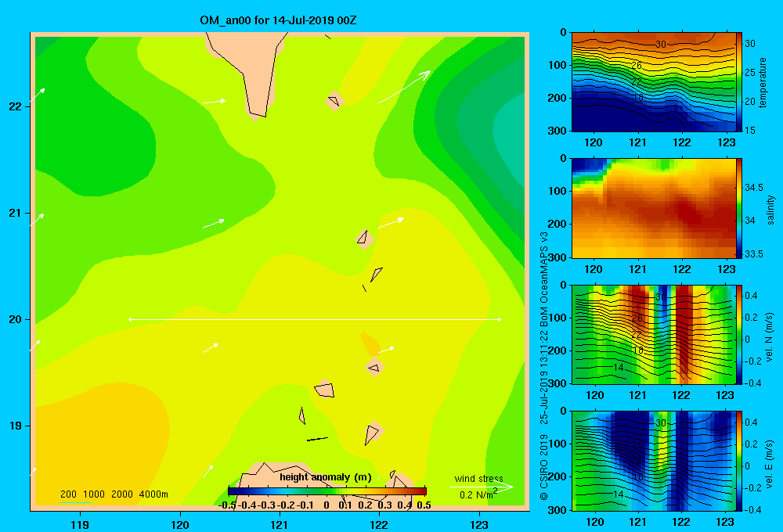Click the 'vel. N (m/s)' vertical label
The image size is (783, 532).
[x=770, y=337]
